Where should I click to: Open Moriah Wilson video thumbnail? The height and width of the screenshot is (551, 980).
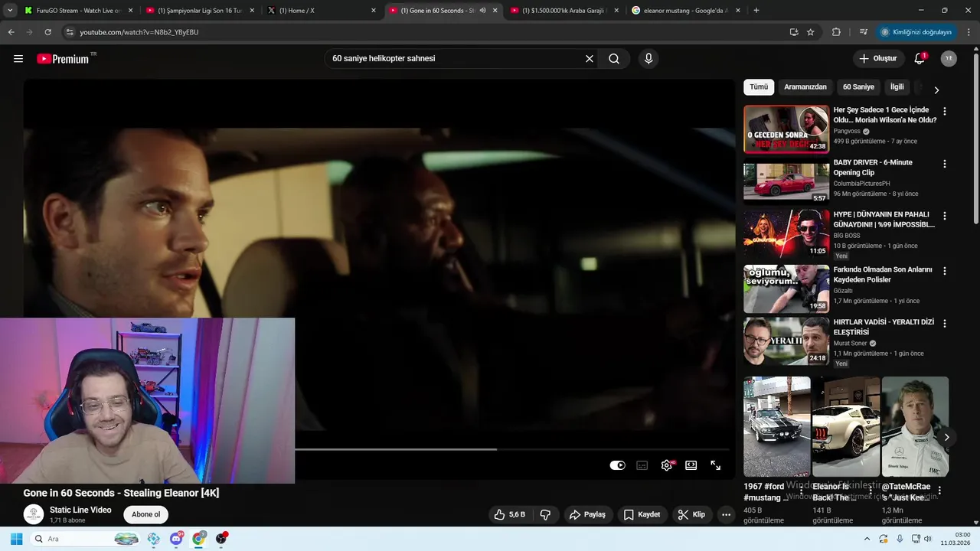pos(786,129)
